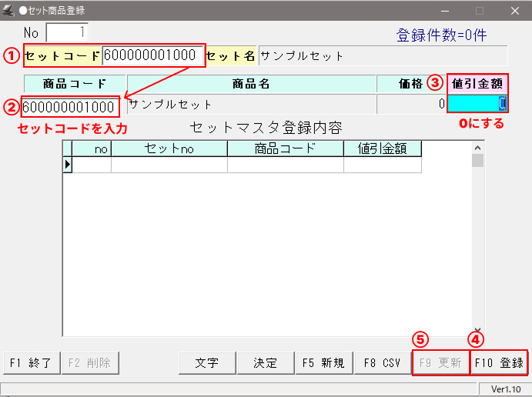The image size is (532, 397).
Task: Focus the セットコード input field
Action: click(x=153, y=55)
